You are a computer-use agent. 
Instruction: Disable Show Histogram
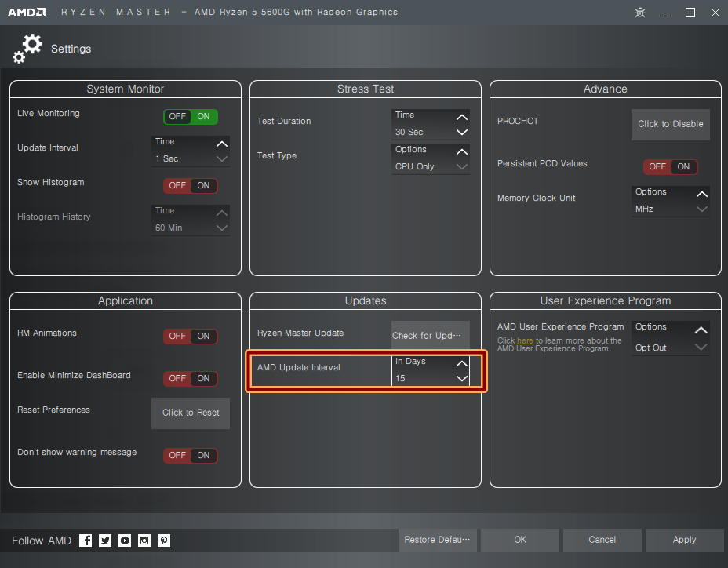177,185
